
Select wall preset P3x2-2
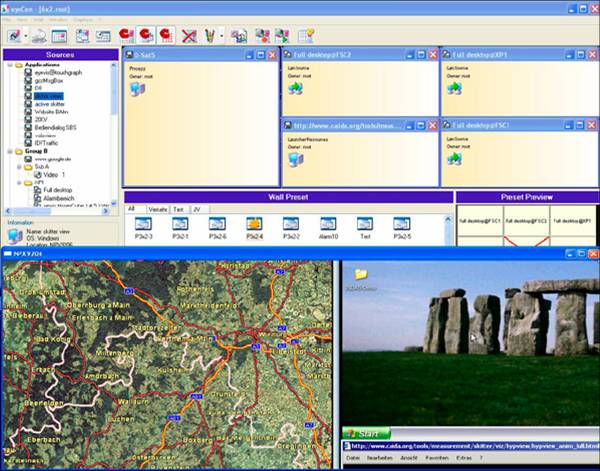(291, 228)
